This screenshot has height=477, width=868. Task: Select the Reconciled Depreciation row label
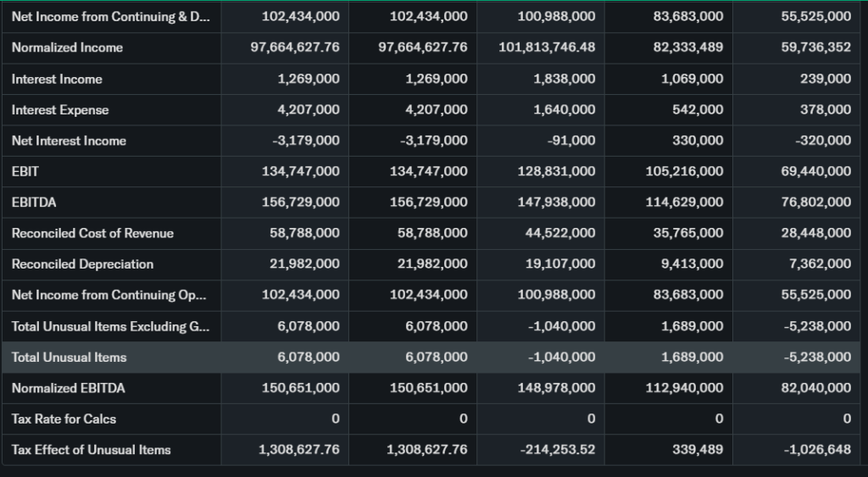[82, 264]
